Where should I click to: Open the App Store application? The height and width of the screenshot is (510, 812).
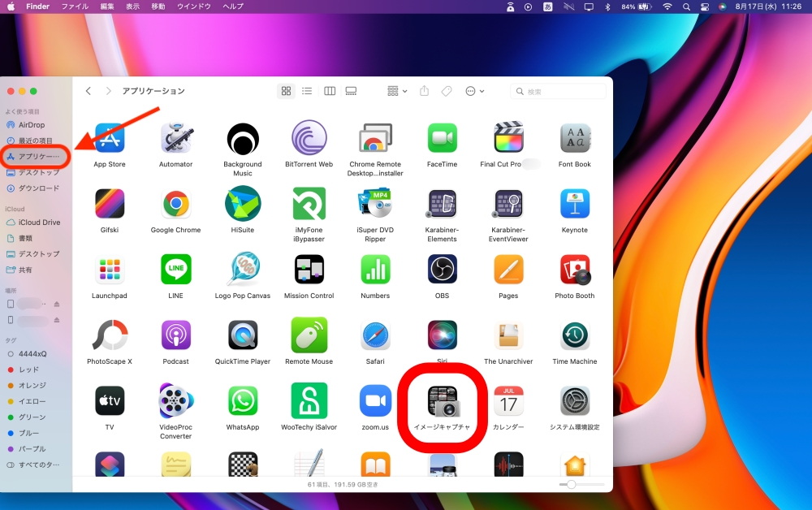tap(110, 138)
